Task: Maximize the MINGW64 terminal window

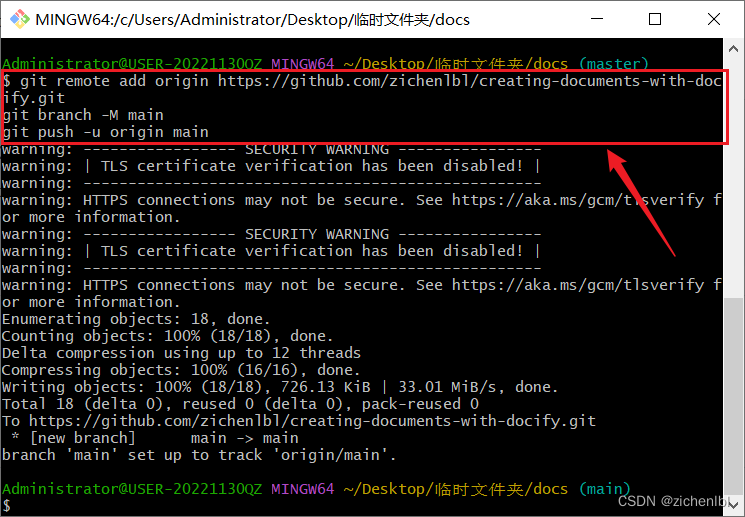Action: 655,19
